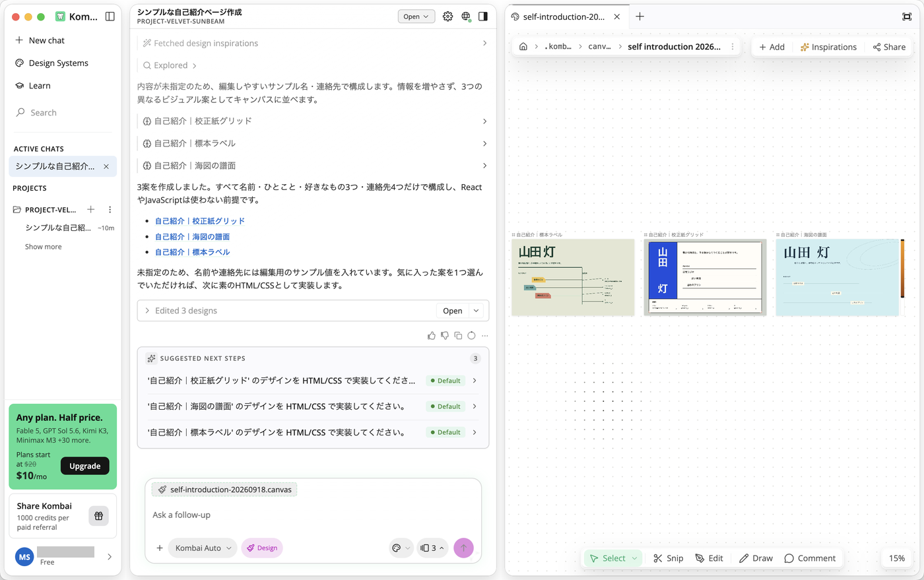Open the Learn sidebar item
The width and height of the screenshot is (924, 580).
click(x=33, y=86)
